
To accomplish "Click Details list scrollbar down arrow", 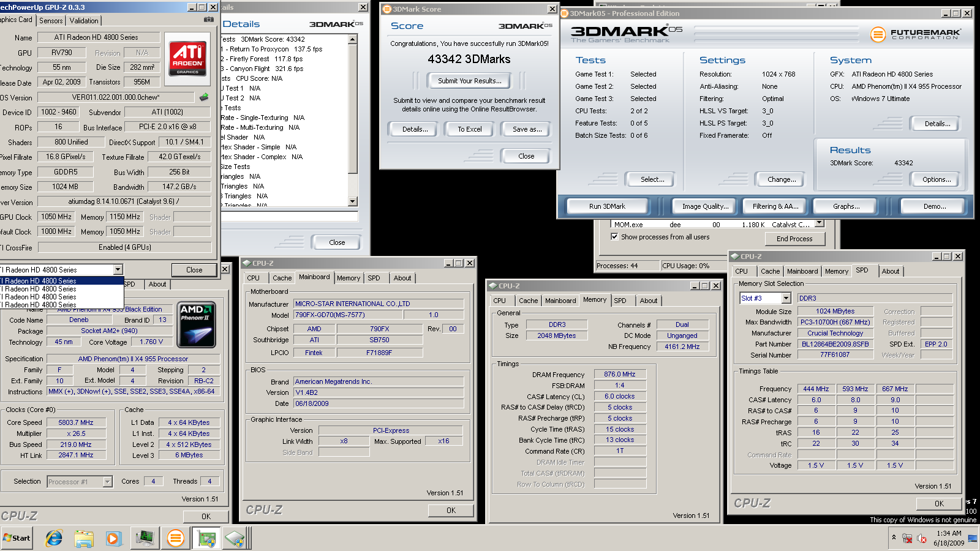I will click(352, 201).
